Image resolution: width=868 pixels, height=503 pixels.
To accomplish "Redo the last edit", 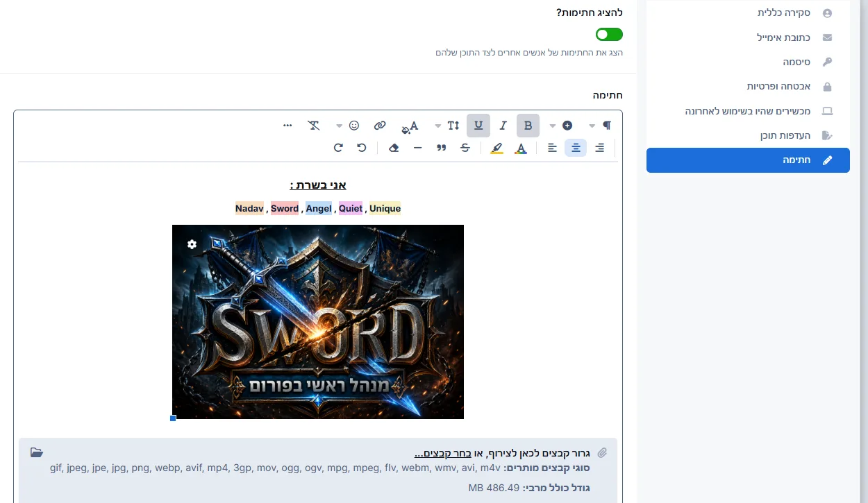I will tap(338, 148).
